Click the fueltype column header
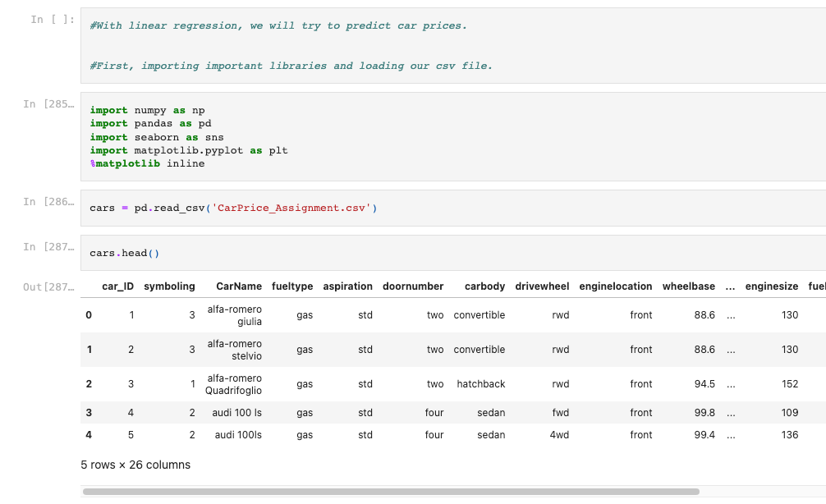Viewport: 826px width, 504px height. point(292,286)
